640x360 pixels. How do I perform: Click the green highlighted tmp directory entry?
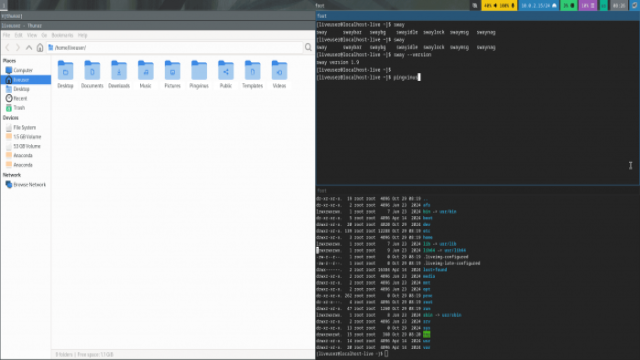[427, 334]
